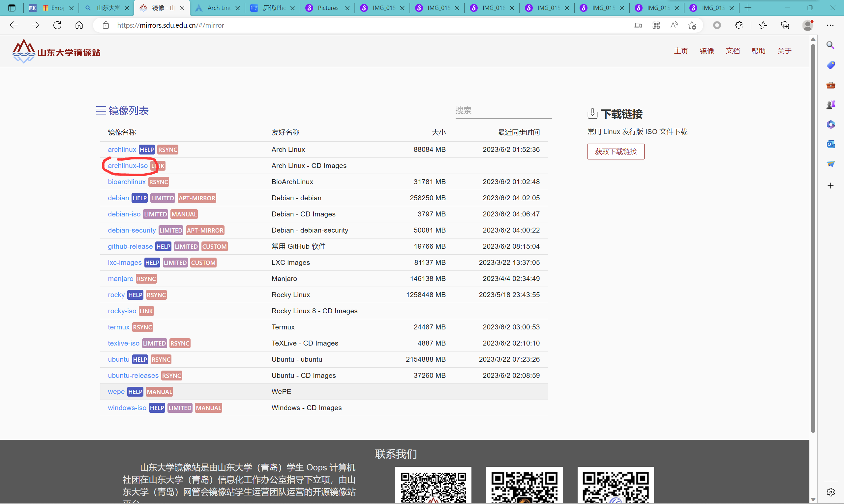The height and width of the screenshot is (504, 844).
Task: Open the 文档 navigation menu item
Action: 733,51
